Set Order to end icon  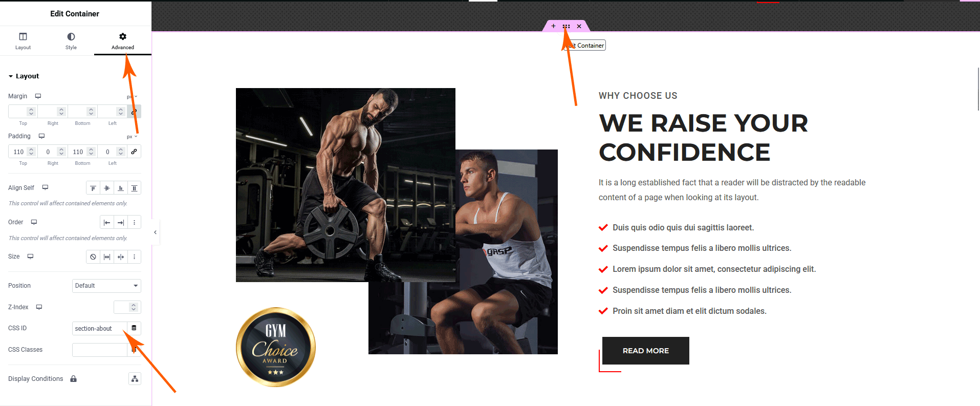tap(121, 222)
